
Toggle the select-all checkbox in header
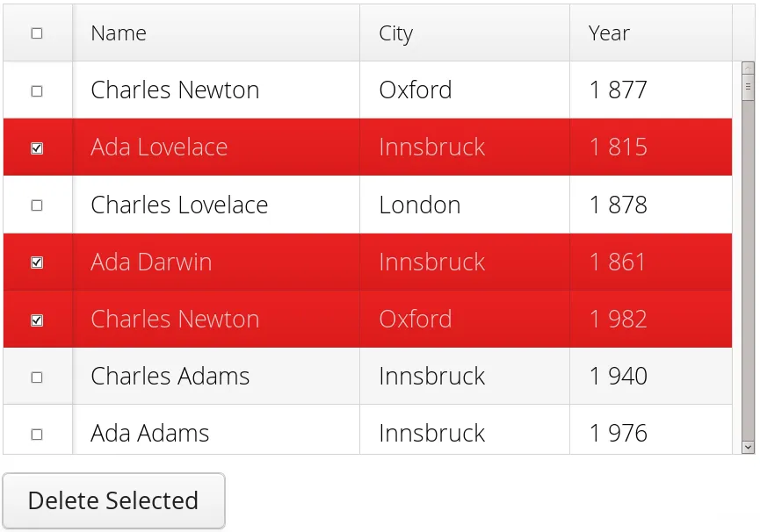pos(36,32)
